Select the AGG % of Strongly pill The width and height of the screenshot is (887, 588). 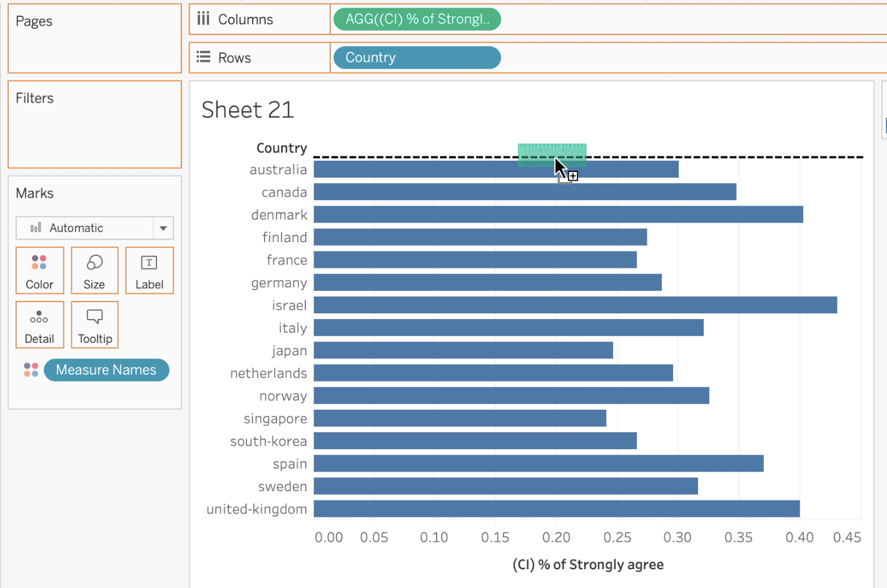[x=417, y=19]
